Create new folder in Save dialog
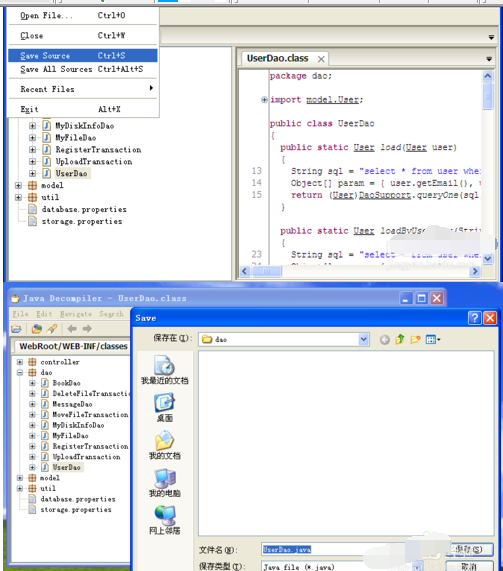This screenshot has width=503, height=571. coord(415,339)
